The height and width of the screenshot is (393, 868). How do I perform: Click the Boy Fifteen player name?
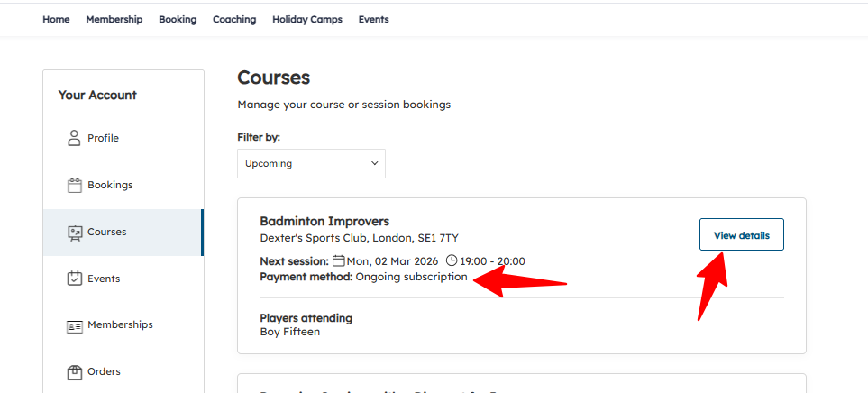click(x=289, y=332)
